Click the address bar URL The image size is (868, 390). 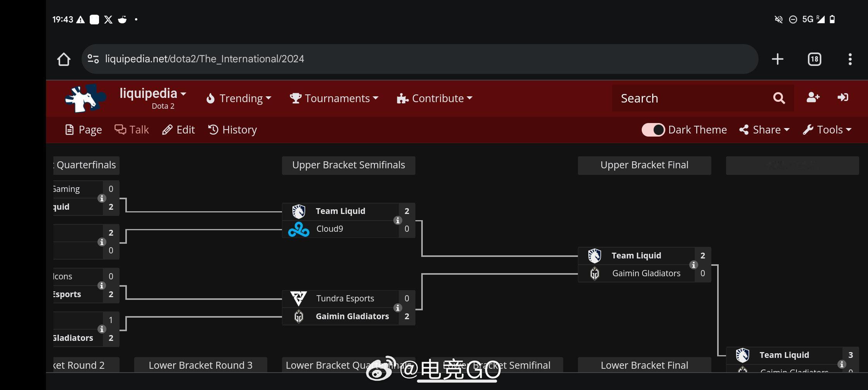pos(205,59)
